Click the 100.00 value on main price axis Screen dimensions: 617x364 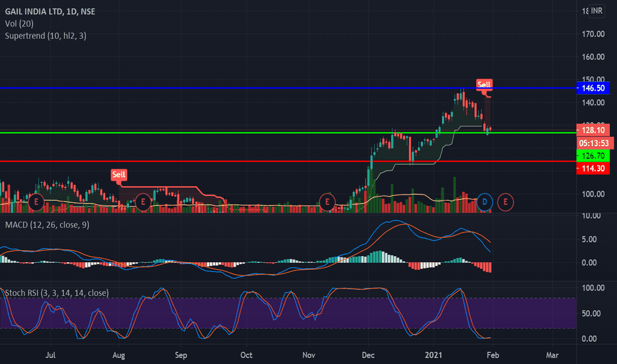[x=593, y=194]
